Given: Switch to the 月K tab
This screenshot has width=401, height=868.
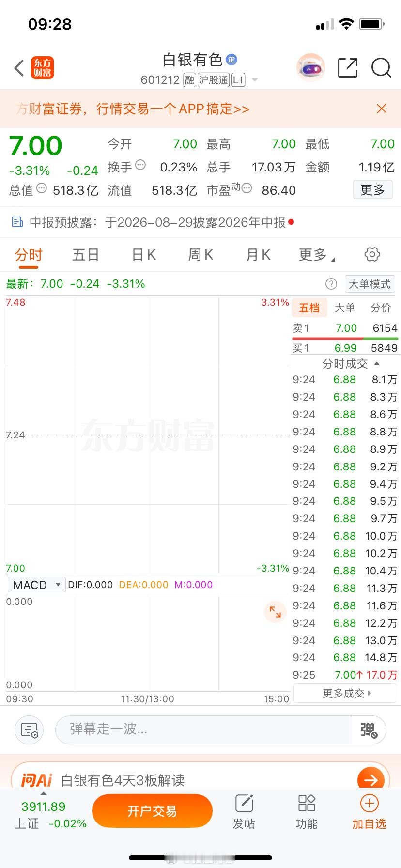Looking at the screenshot, I should 258,255.
